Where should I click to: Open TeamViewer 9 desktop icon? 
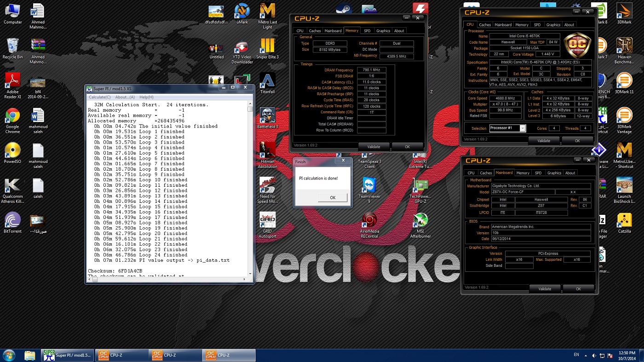tap(369, 186)
